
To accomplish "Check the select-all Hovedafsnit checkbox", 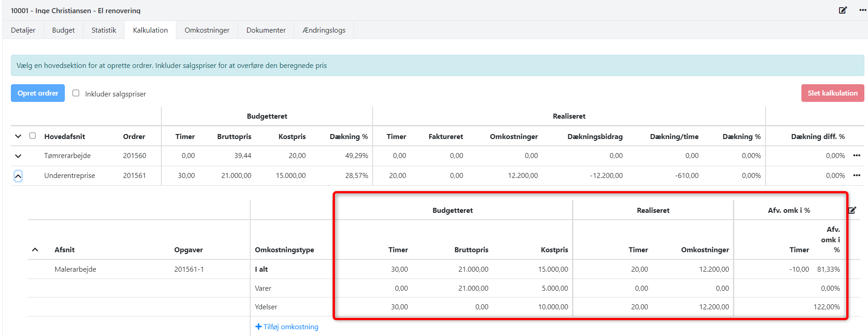I will point(33,135).
